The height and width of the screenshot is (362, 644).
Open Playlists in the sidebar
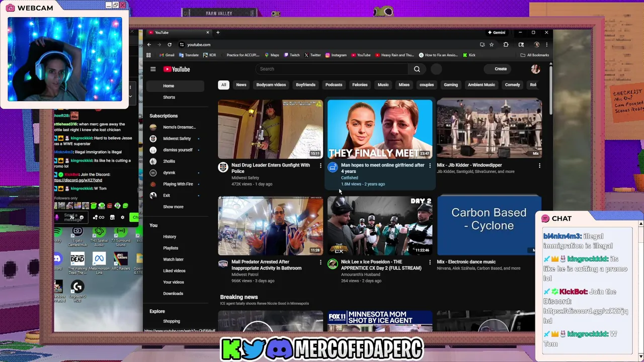coord(175,248)
